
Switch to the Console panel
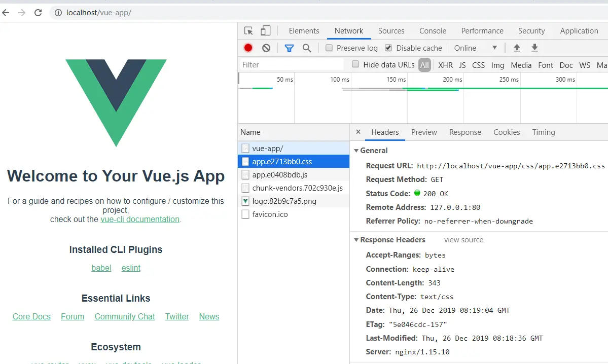[x=433, y=30]
